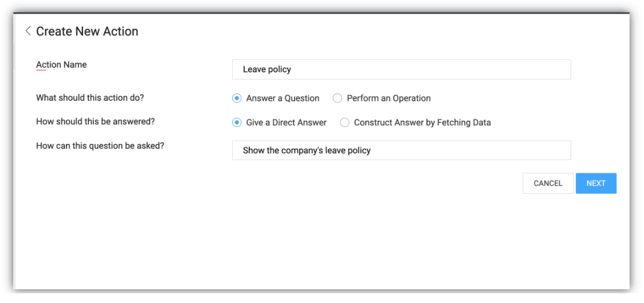Image resolution: width=644 pixels, height=303 pixels.
Task: Go back using the left chevron arrow
Action: [x=28, y=31]
